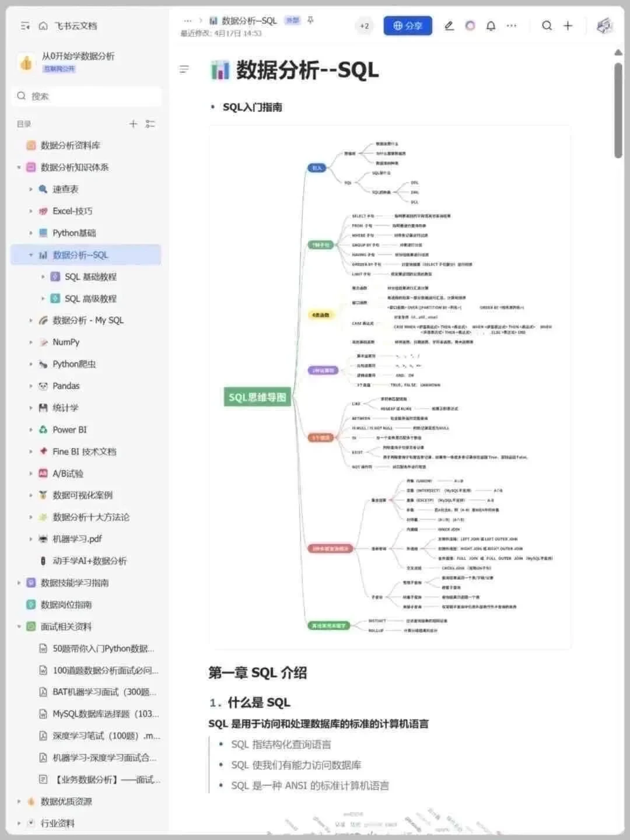630x840 pixels.
Task: Click the sort icon beside 目录 header
Action: [150, 124]
